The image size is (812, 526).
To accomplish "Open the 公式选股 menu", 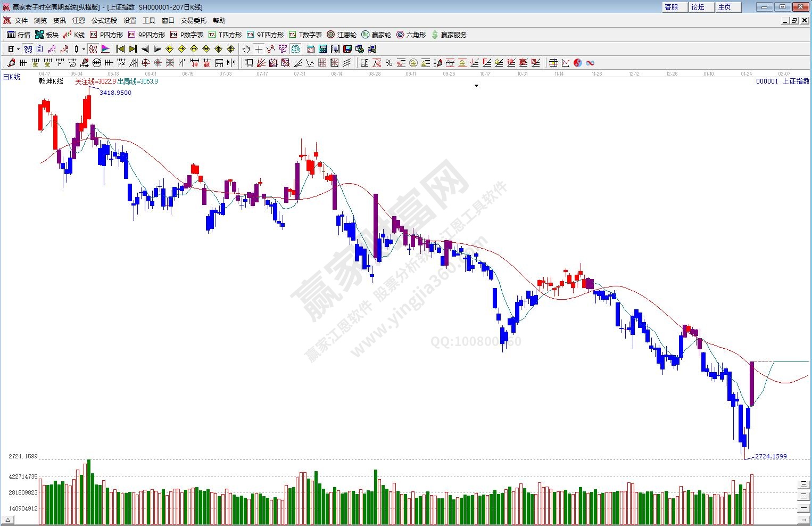I will [104, 20].
